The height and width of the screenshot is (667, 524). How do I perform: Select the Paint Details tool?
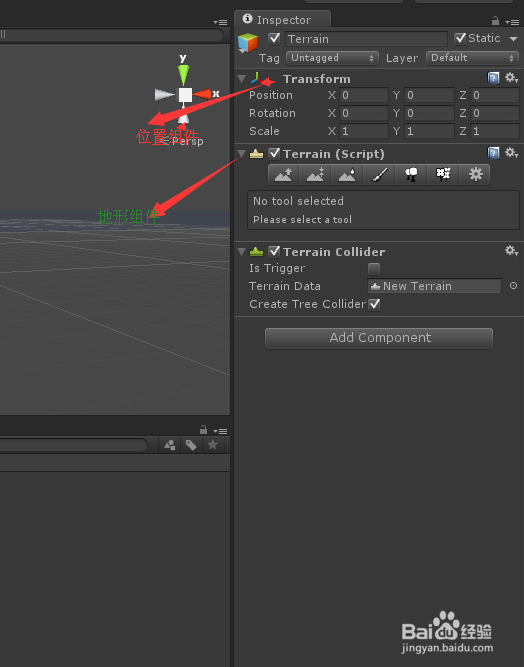pos(443,175)
